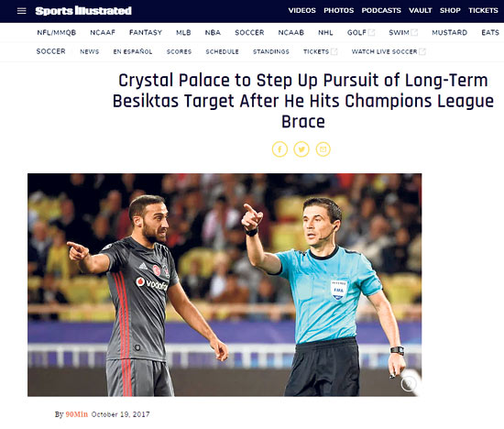This screenshot has height=429, width=504.
Task: Switch to the Scores tab
Action: coord(179,51)
